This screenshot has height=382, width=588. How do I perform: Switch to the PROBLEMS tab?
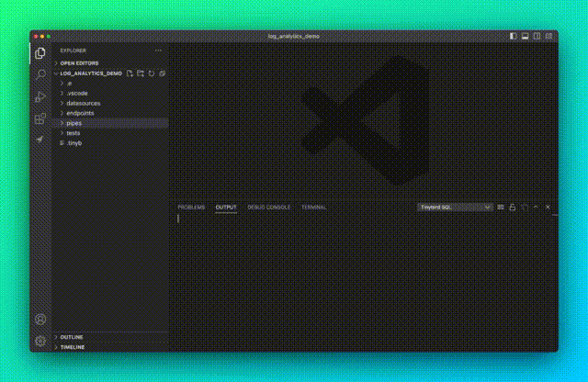[191, 208]
